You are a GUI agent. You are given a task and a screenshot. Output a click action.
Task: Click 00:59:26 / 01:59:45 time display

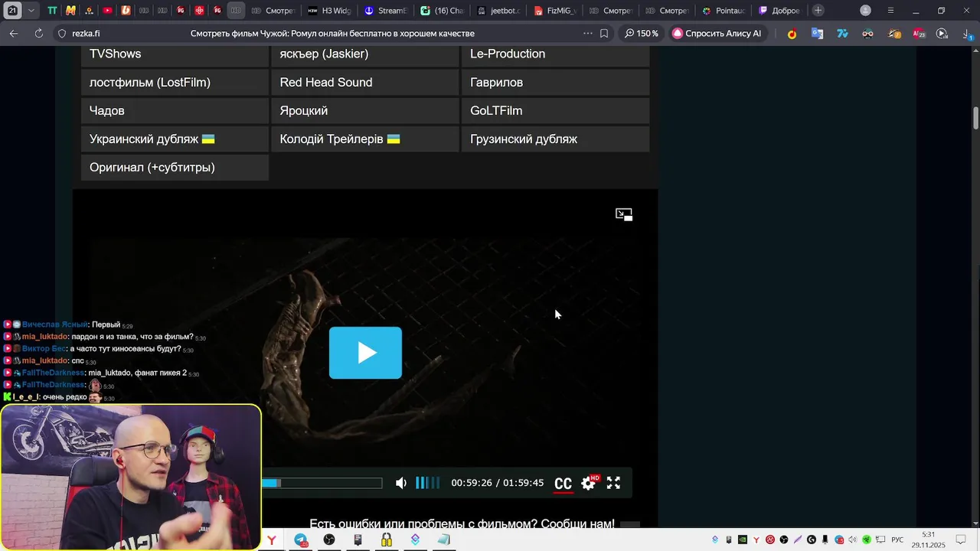tap(498, 483)
